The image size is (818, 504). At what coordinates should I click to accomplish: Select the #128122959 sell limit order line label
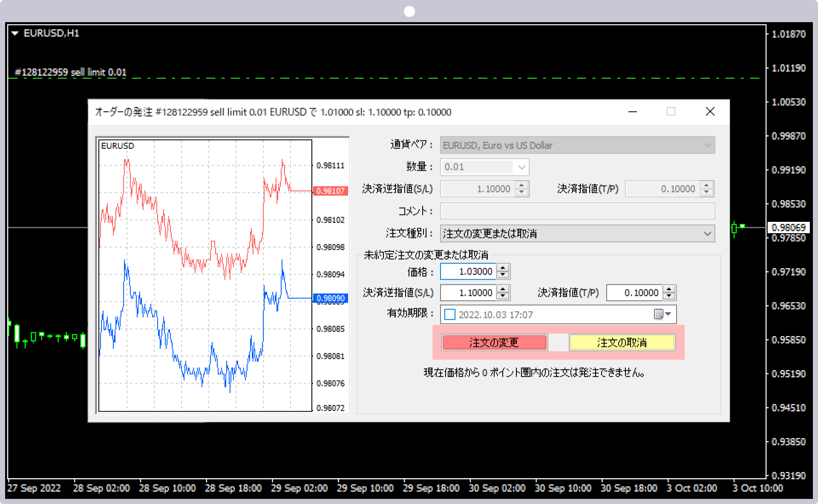(x=71, y=72)
